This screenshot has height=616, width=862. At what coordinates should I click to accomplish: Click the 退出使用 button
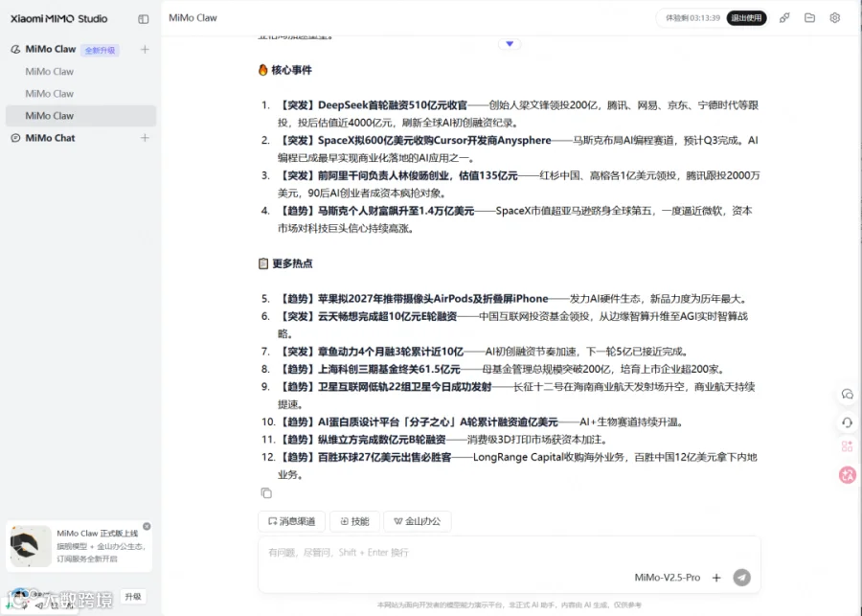pyautogui.click(x=746, y=18)
